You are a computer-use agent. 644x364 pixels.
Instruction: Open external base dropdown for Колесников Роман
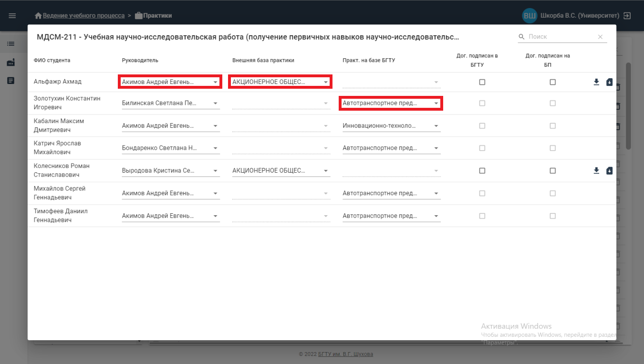tap(281, 170)
